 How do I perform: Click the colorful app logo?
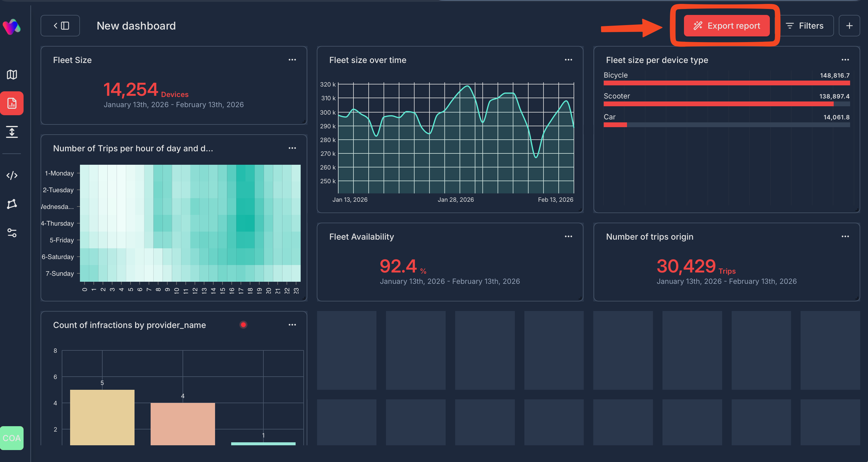pyautogui.click(x=12, y=27)
